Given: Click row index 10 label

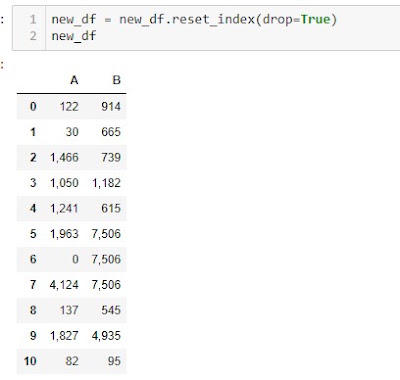Looking at the screenshot, I should click(x=30, y=361).
